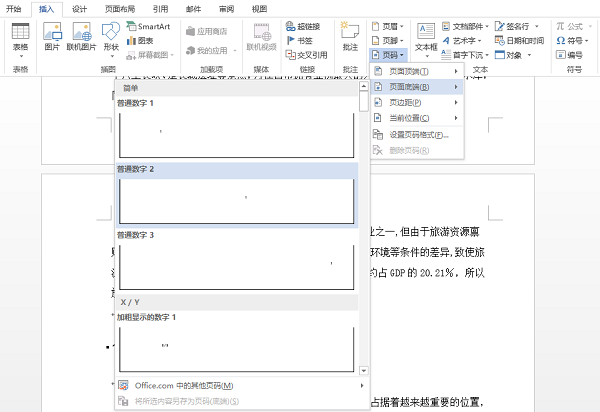600x412 pixels.
Task: Click the 形状 dropdown arrow
Action: coord(112,56)
